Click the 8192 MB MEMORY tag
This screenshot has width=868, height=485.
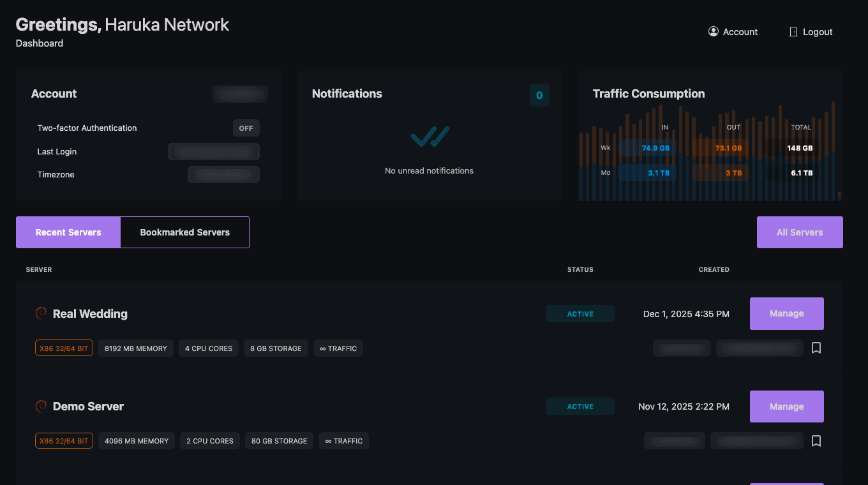tap(136, 348)
